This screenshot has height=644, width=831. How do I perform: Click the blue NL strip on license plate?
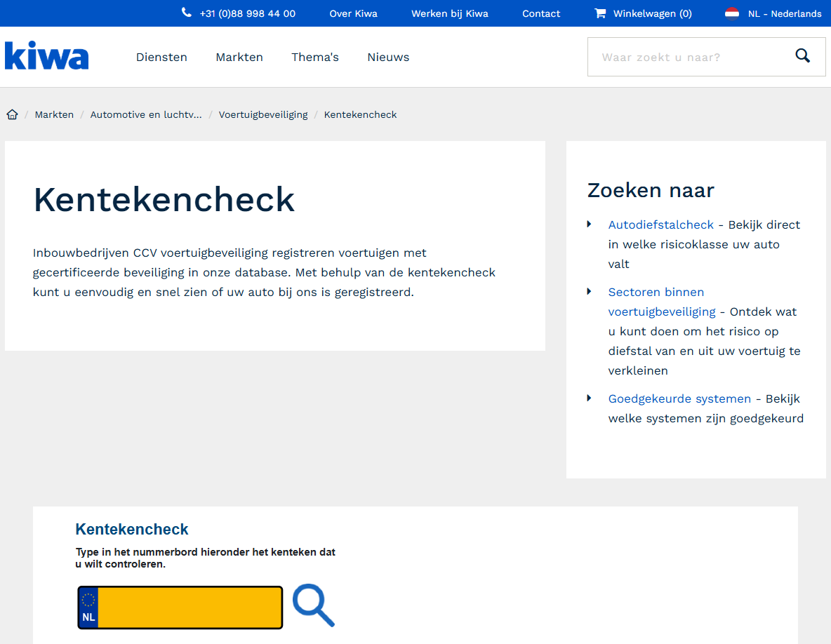pos(88,608)
